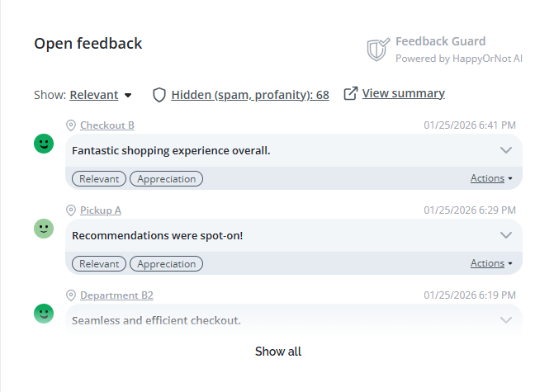Open the Show: Relevant filter dropdown
The image size is (554, 392).
(101, 95)
